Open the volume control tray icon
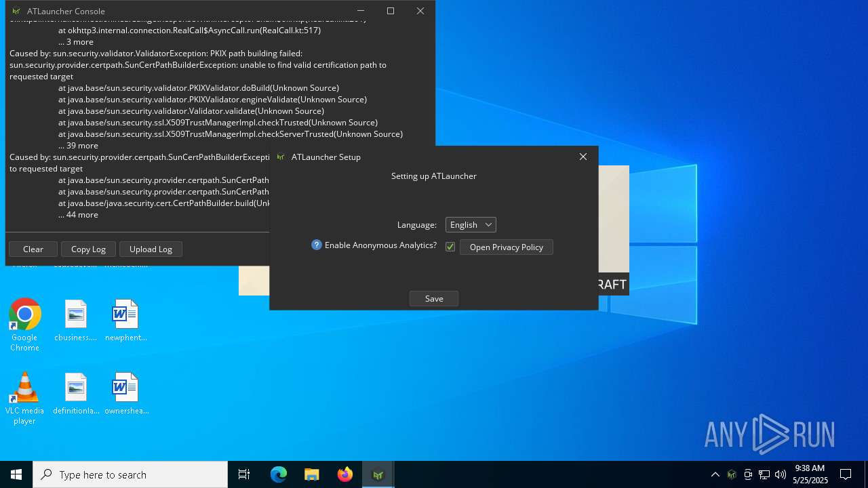 (x=781, y=474)
